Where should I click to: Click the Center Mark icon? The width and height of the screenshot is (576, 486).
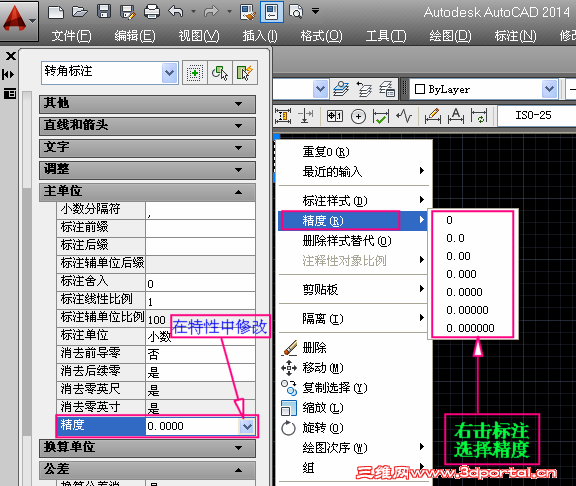click(358, 116)
